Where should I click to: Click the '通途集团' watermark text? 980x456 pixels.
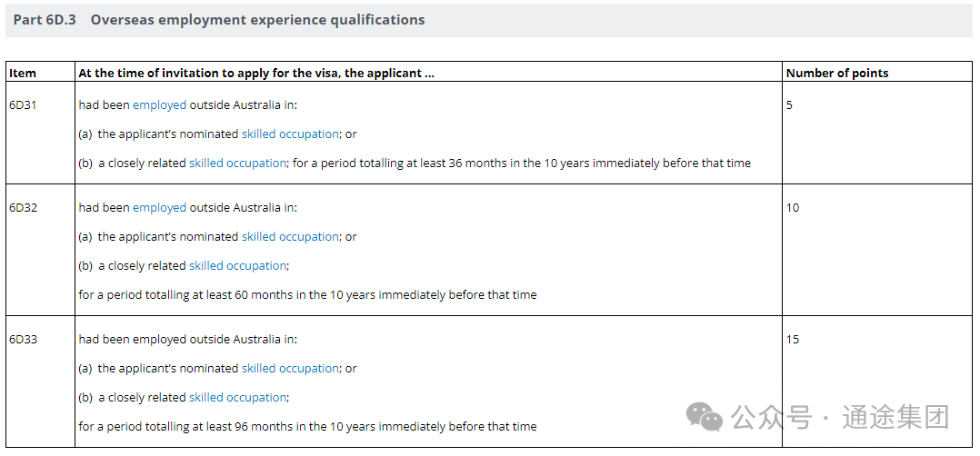[x=895, y=418]
